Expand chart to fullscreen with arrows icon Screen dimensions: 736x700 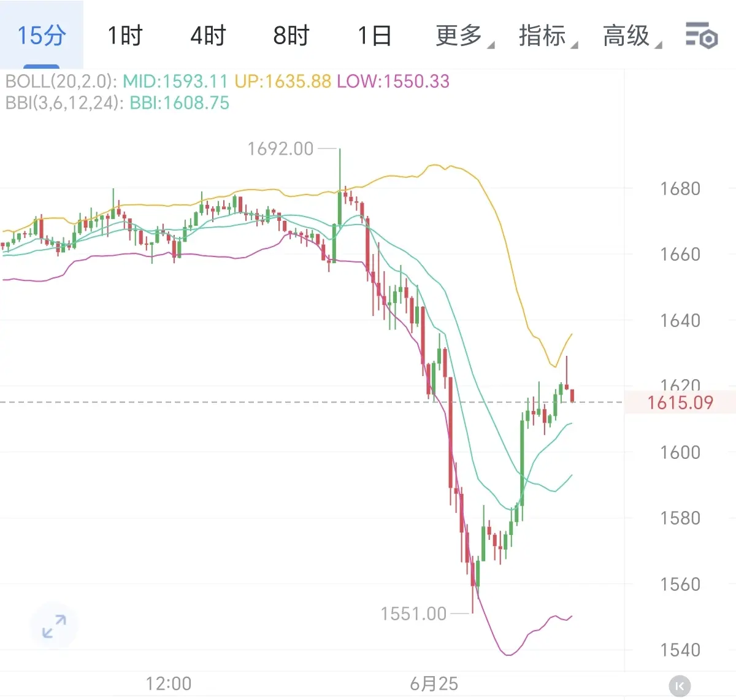pos(54,626)
